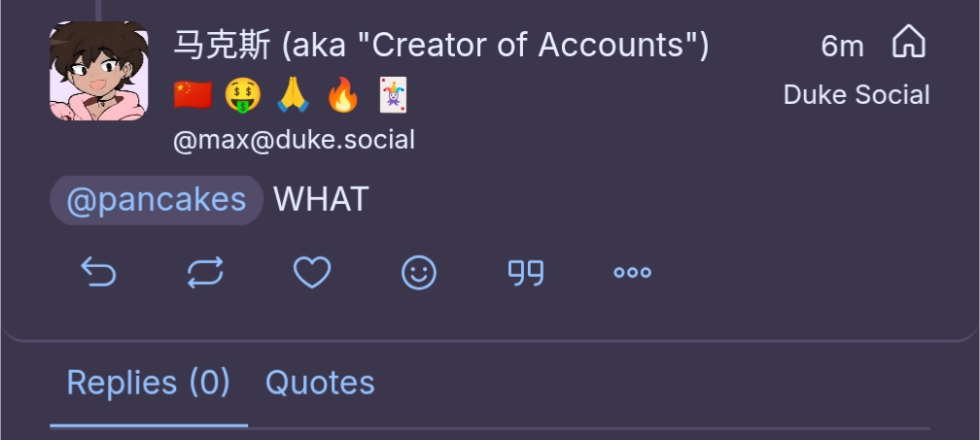The image size is (980, 440).
Task: Click the fire emoji in the name
Action: pyautogui.click(x=342, y=95)
